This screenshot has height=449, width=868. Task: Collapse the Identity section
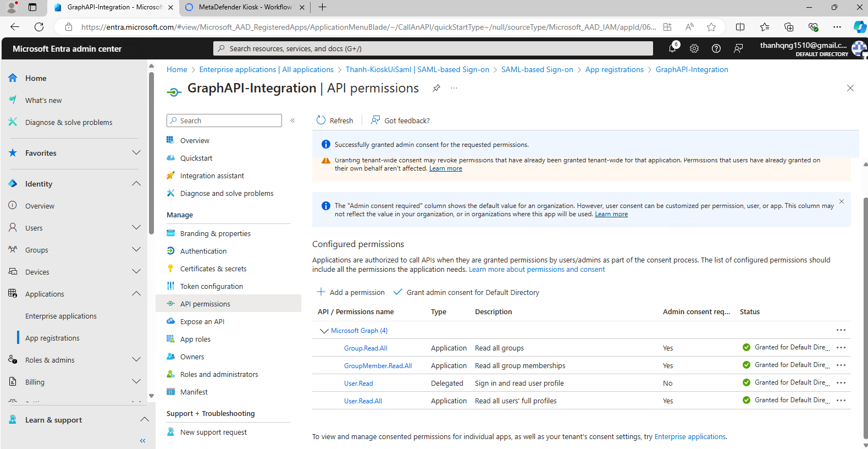136,183
